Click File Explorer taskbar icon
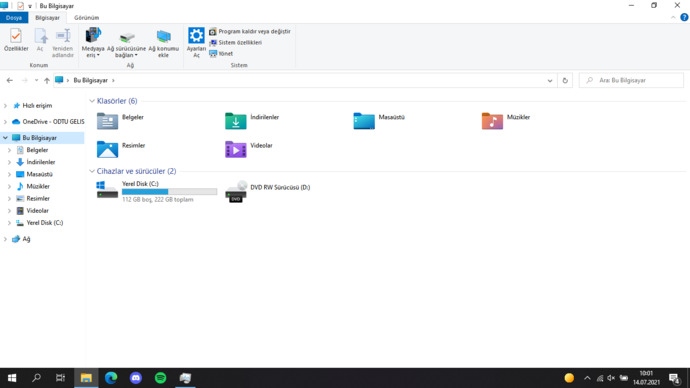The image size is (690, 388). pyautogui.click(x=86, y=378)
